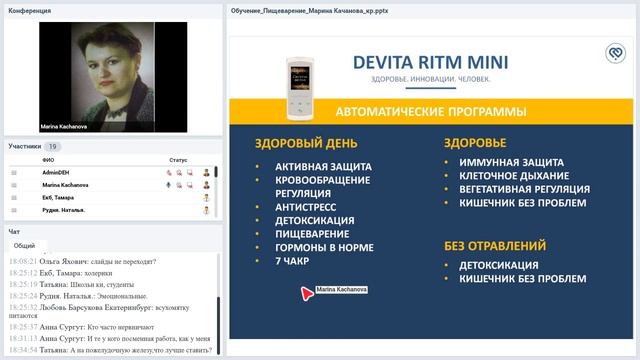The height and width of the screenshot is (360, 640).
Task: Click the chat message 'холерики' by Екб, Тамара
Action: pyautogui.click(x=60, y=273)
